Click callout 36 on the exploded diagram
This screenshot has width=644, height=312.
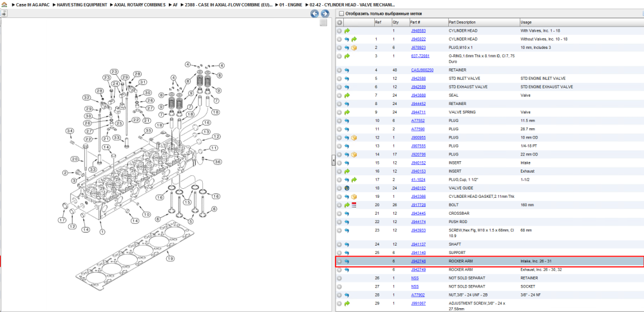click(217, 162)
